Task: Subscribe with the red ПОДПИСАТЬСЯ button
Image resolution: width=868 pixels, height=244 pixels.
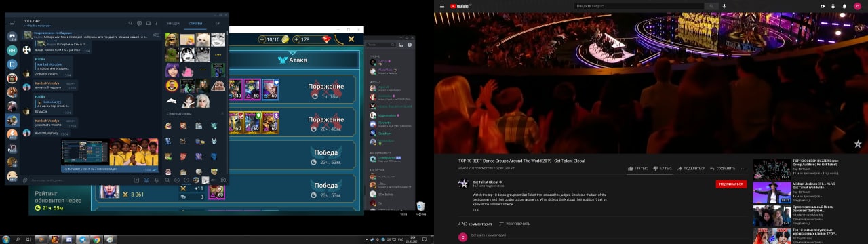Action: (x=730, y=184)
